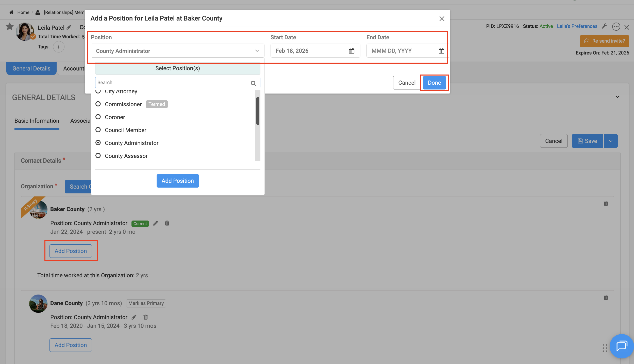The height and width of the screenshot is (364, 634).
Task: Open the Save button dropdown arrow
Action: coord(611,141)
